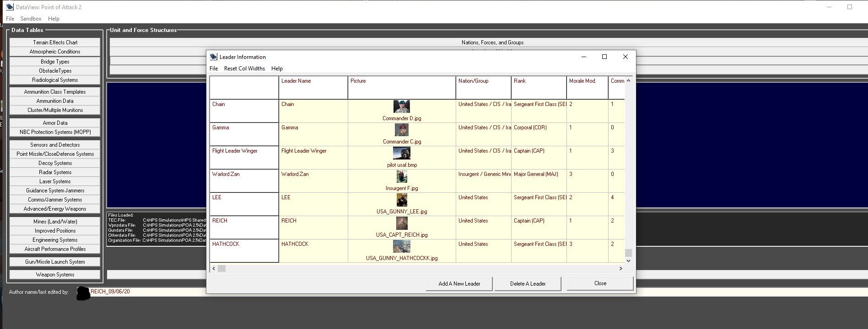Click the Picture column header
This screenshot has width=868, height=329.
point(402,87)
